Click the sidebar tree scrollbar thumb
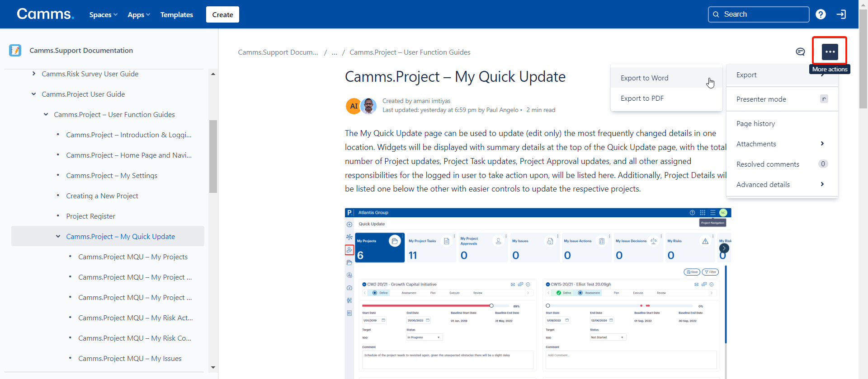The width and height of the screenshot is (868, 379). (x=213, y=156)
